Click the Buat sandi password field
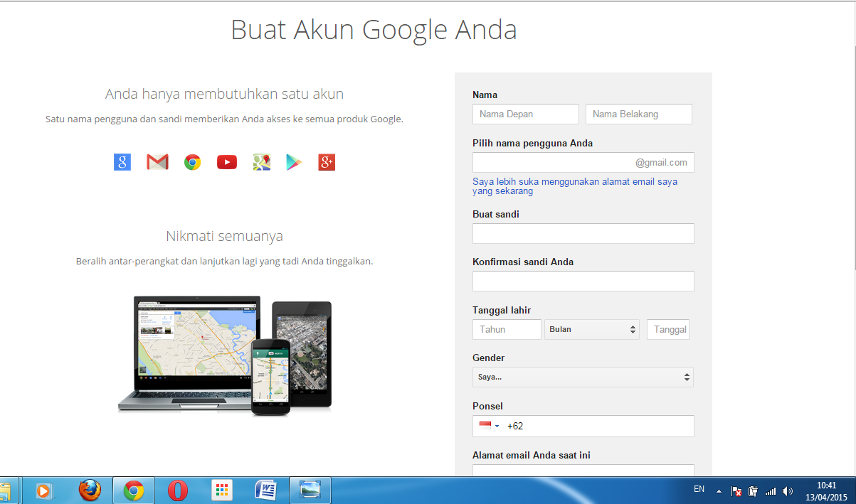This screenshot has width=856, height=504. 583,233
